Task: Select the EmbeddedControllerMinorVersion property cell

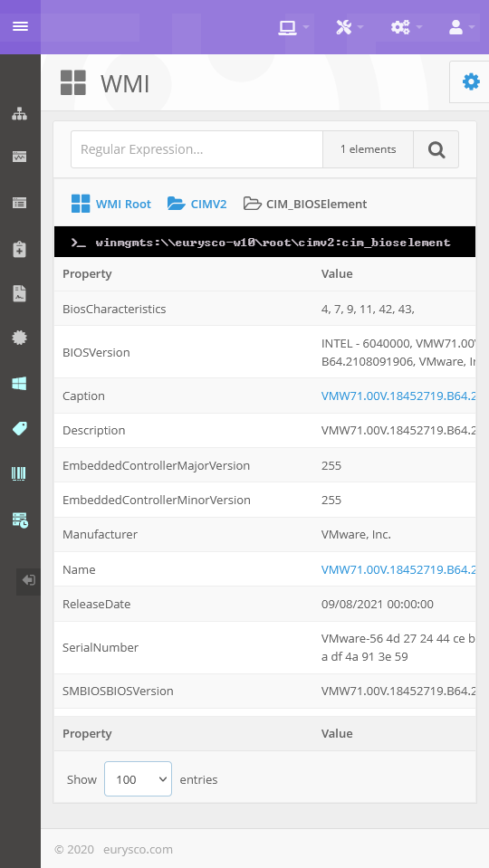Action: 183,500
